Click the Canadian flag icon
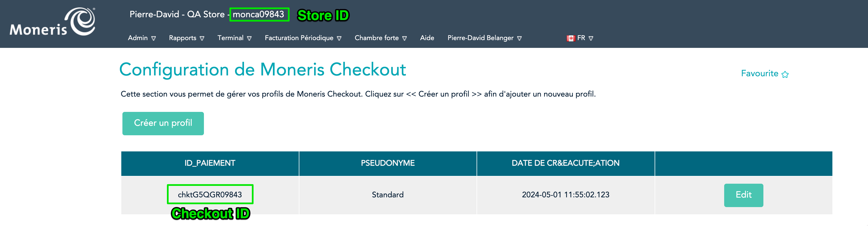The width and height of the screenshot is (868, 226). tap(571, 38)
